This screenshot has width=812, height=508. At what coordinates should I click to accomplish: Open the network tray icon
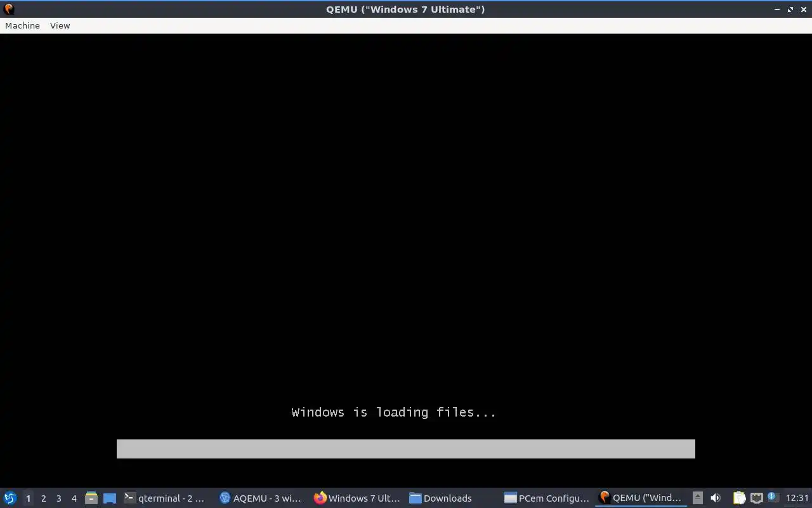[756, 498]
